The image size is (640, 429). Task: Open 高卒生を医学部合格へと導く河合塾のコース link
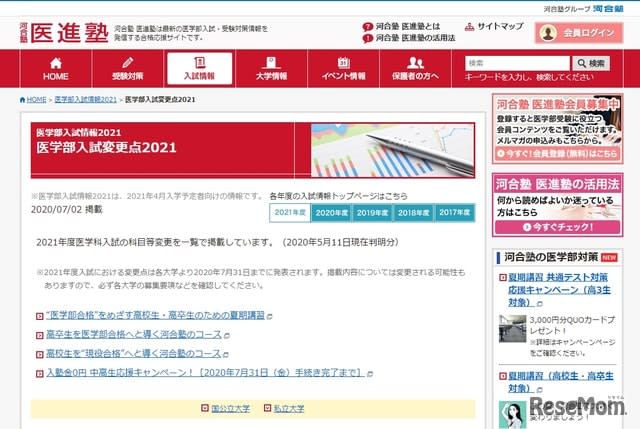[x=133, y=335]
